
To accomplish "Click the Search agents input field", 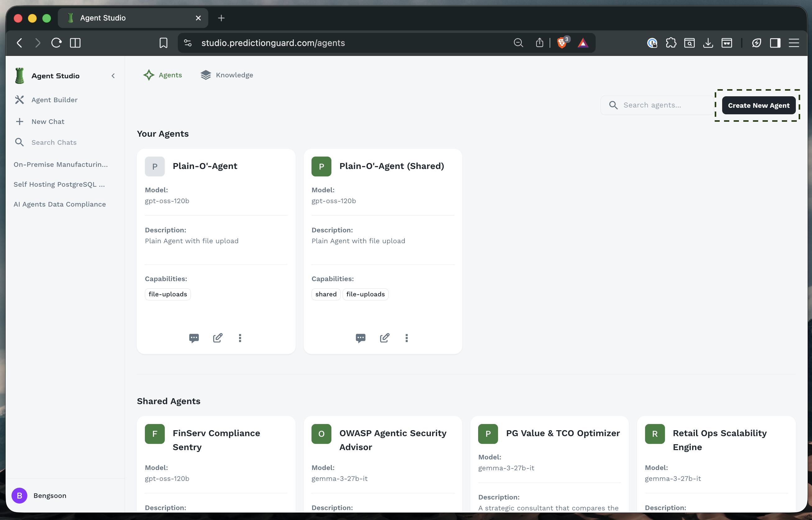I will pyautogui.click(x=657, y=105).
